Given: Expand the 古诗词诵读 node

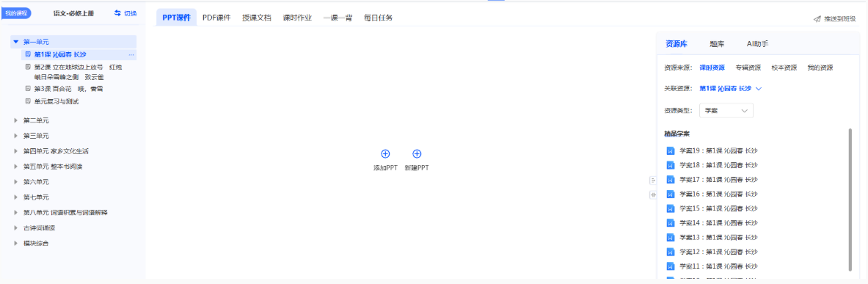Looking at the screenshot, I should coord(16,227).
